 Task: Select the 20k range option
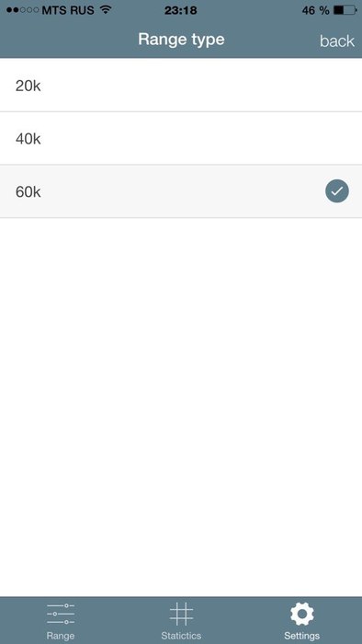[x=181, y=85]
